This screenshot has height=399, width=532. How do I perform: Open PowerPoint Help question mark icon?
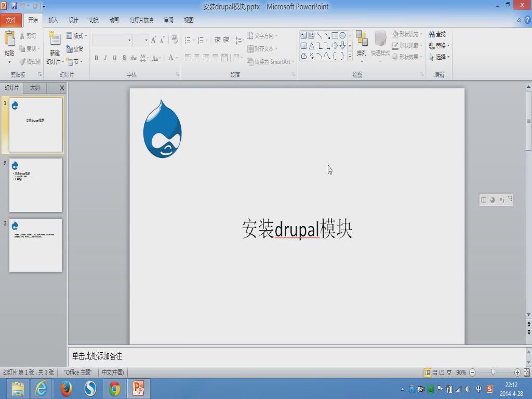[x=528, y=20]
